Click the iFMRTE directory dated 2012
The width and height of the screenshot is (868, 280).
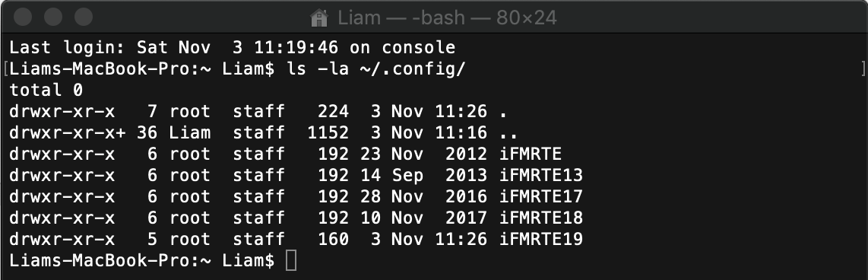point(531,154)
